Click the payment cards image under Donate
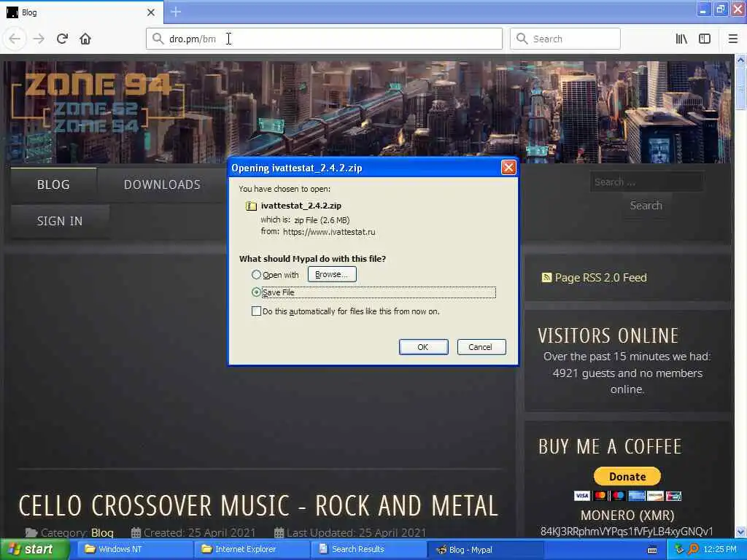The image size is (747, 560). click(x=627, y=496)
